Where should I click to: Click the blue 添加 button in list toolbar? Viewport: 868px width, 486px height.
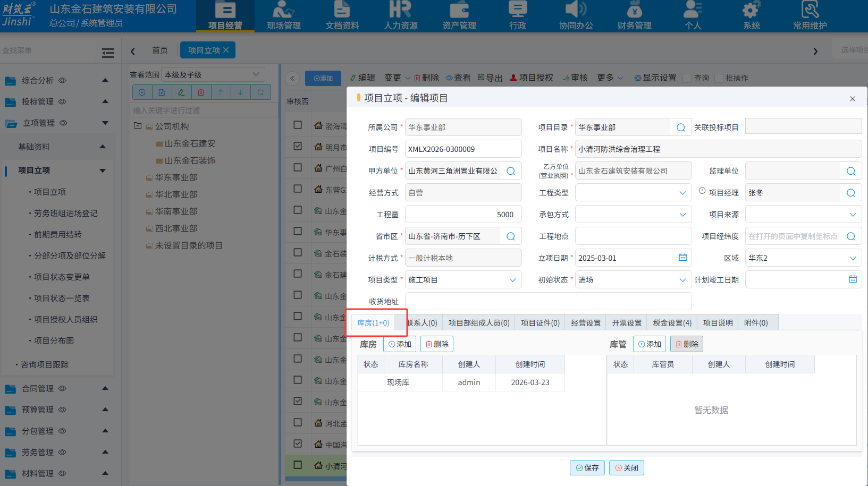tap(323, 78)
